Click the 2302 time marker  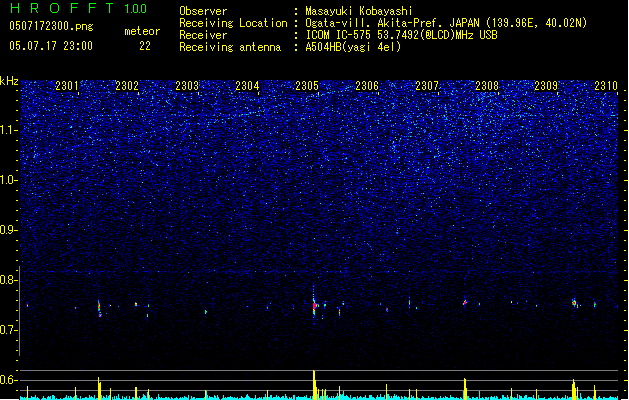[x=127, y=86]
